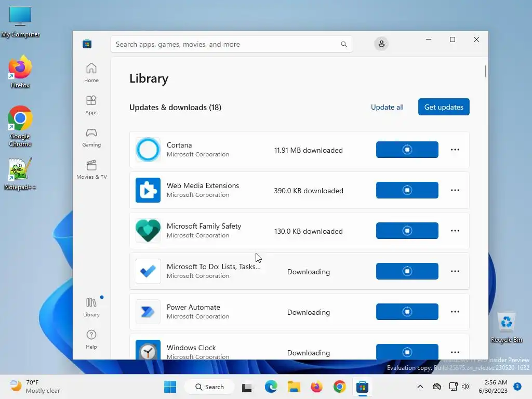
Task: Click the Windows Clock app icon
Action: (148, 350)
